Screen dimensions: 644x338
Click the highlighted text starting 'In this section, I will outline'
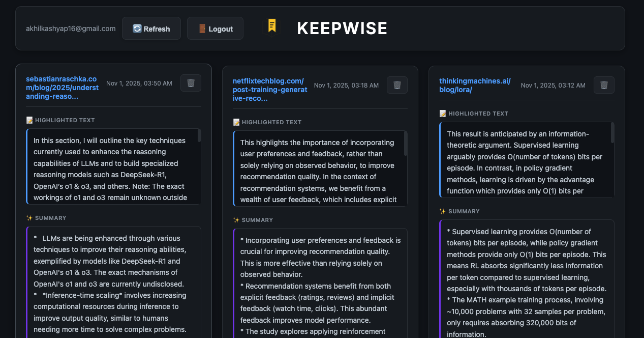click(113, 166)
